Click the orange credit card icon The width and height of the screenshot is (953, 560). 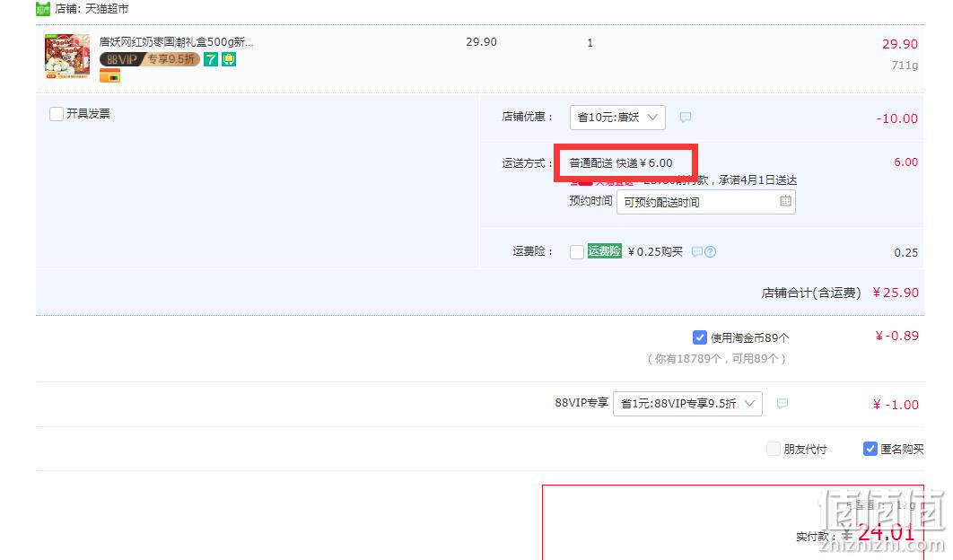[110, 75]
